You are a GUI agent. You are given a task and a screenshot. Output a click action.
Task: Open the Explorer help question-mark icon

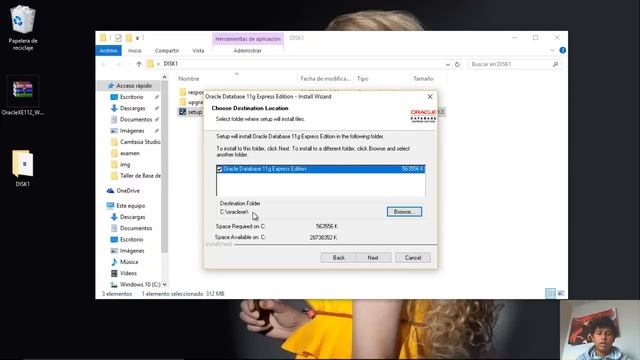click(x=562, y=50)
